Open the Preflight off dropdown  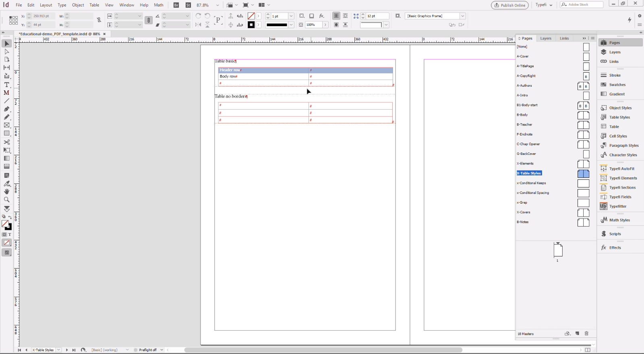pyautogui.click(x=162, y=350)
